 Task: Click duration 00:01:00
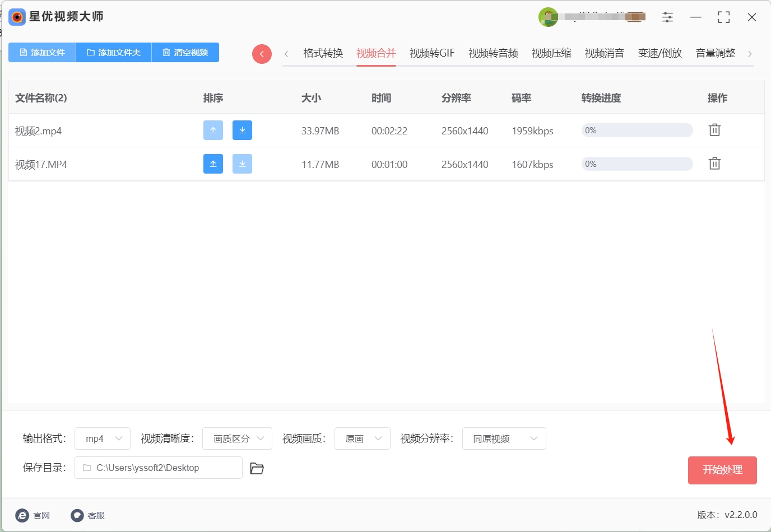pyautogui.click(x=389, y=165)
